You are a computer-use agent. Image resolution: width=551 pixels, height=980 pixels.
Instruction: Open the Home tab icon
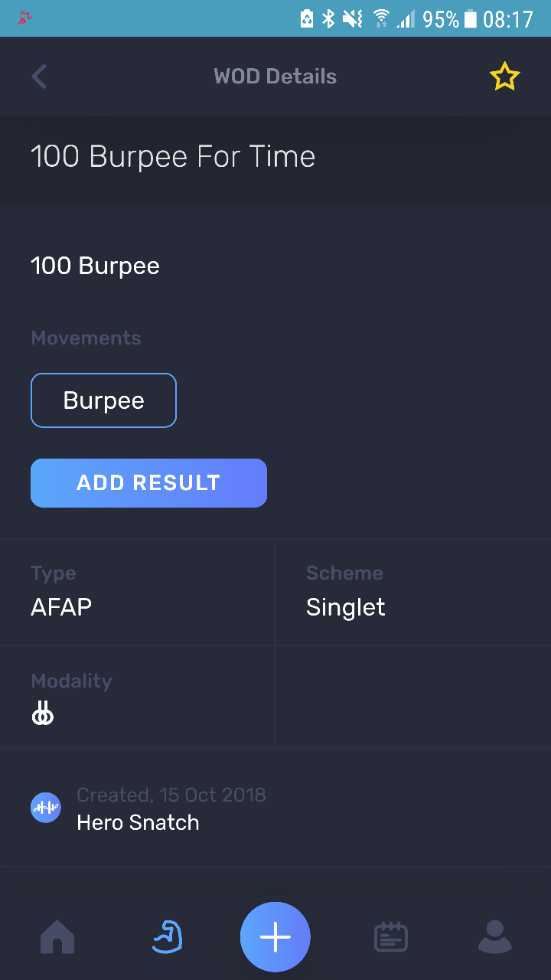pyautogui.click(x=57, y=937)
